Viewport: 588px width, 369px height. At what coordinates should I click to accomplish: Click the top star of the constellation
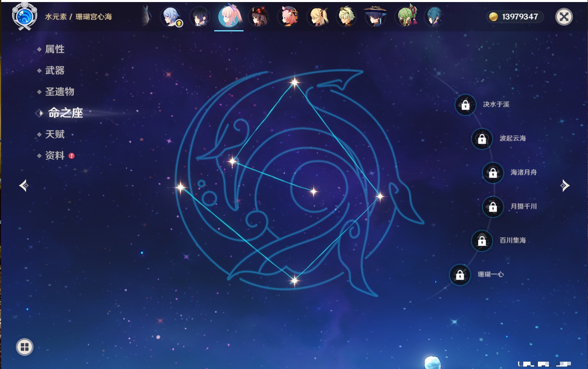[x=294, y=82]
